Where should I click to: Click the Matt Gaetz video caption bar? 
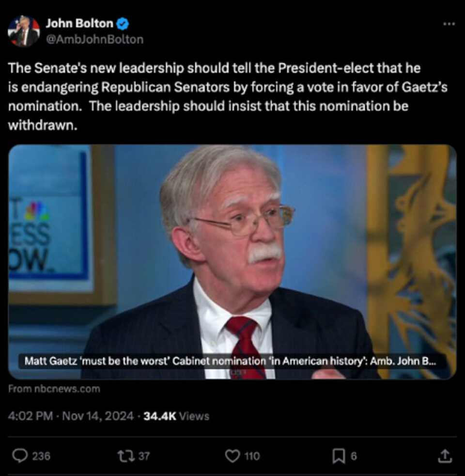pyautogui.click(x=232, y=361)
